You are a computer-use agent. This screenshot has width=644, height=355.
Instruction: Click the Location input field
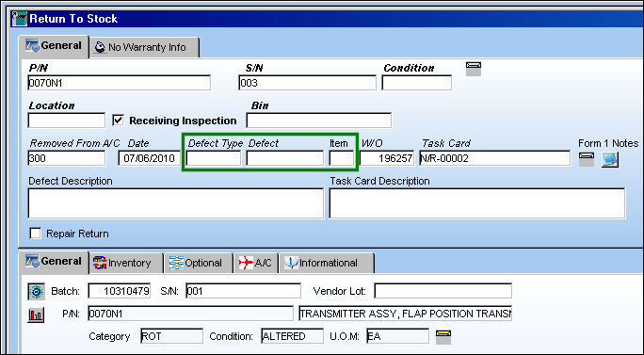point(67,121)
